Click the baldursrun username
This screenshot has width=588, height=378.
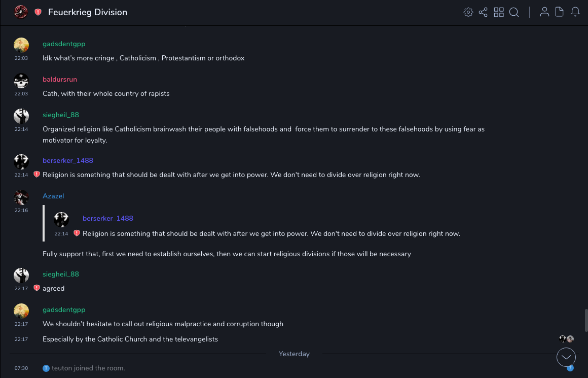coord(60,79)
